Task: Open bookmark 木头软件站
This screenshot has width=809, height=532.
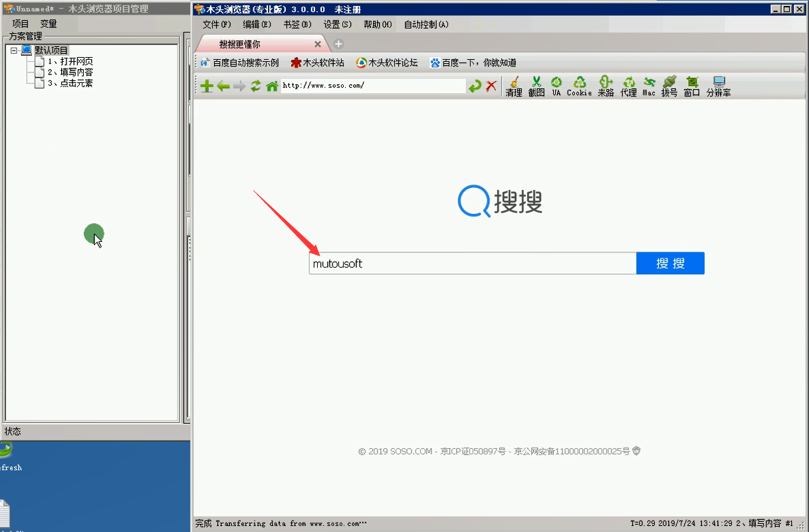Action: click(318, 62)
